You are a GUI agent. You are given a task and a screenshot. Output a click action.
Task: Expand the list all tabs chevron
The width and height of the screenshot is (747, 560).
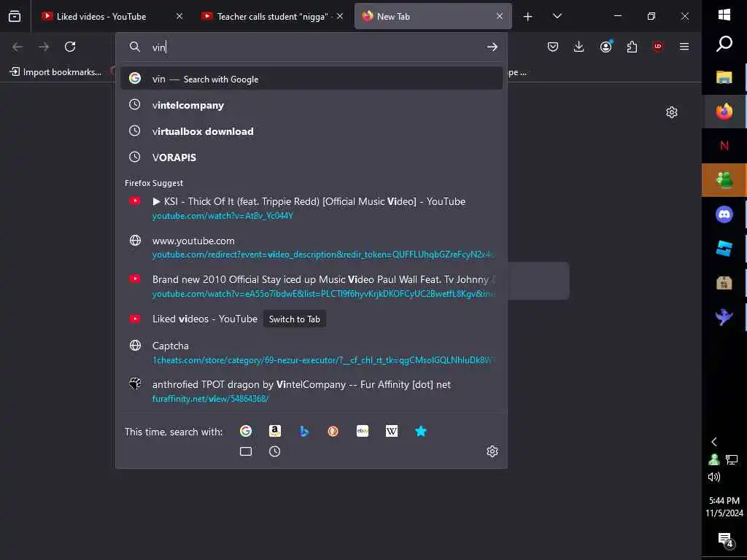[557, 16]
